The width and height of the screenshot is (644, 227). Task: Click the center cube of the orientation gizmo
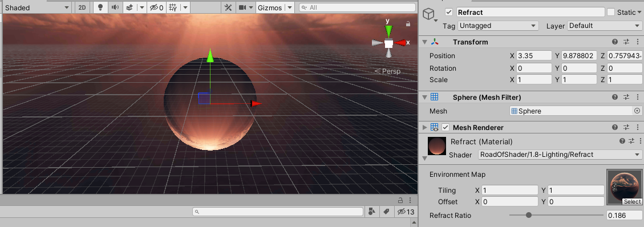[388, 43]
